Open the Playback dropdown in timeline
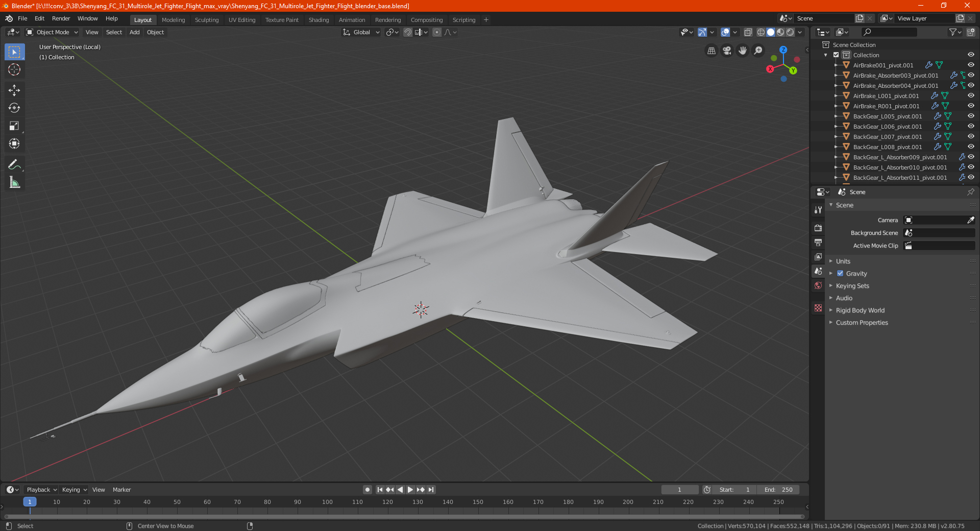 coord(42,490)
